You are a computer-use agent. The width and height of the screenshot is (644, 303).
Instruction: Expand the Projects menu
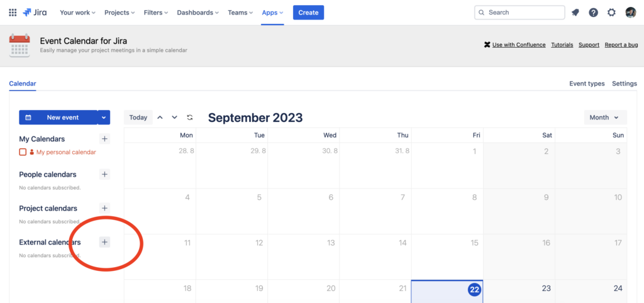(x=120, y=13)
